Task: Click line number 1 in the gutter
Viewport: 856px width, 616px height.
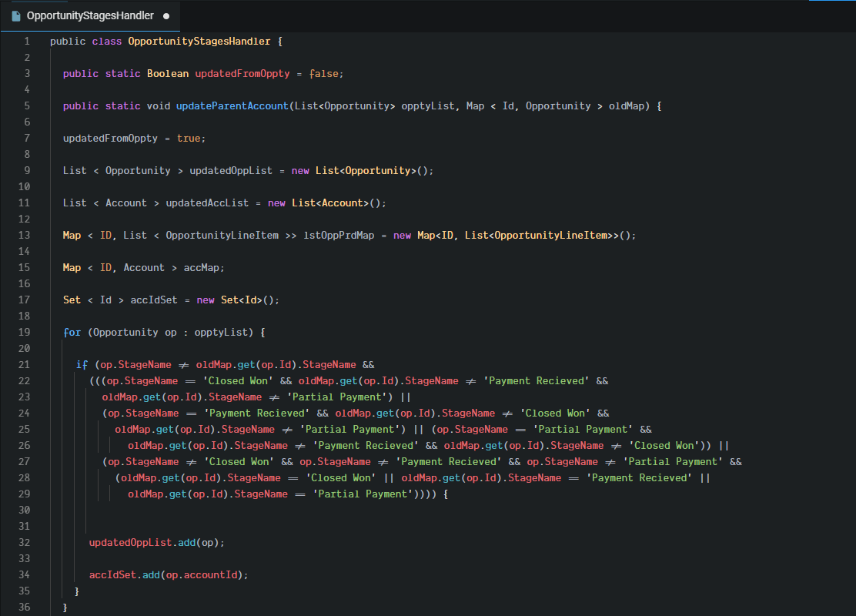Action: point(27,42)
